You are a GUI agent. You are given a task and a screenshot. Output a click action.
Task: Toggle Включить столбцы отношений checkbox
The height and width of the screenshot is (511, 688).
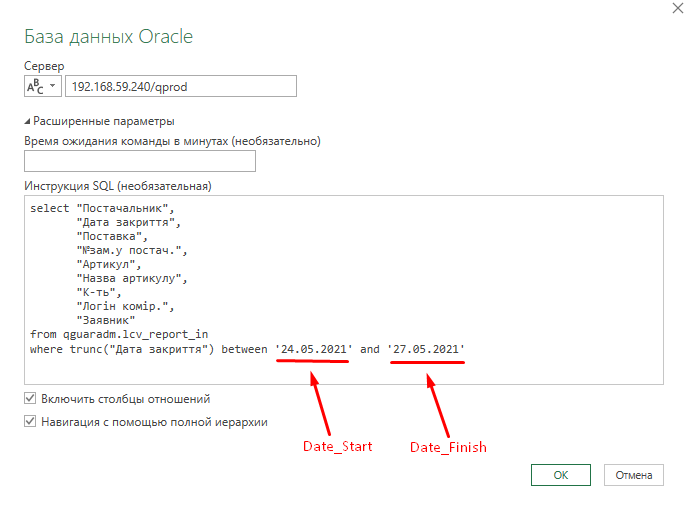tap(30, 398)
